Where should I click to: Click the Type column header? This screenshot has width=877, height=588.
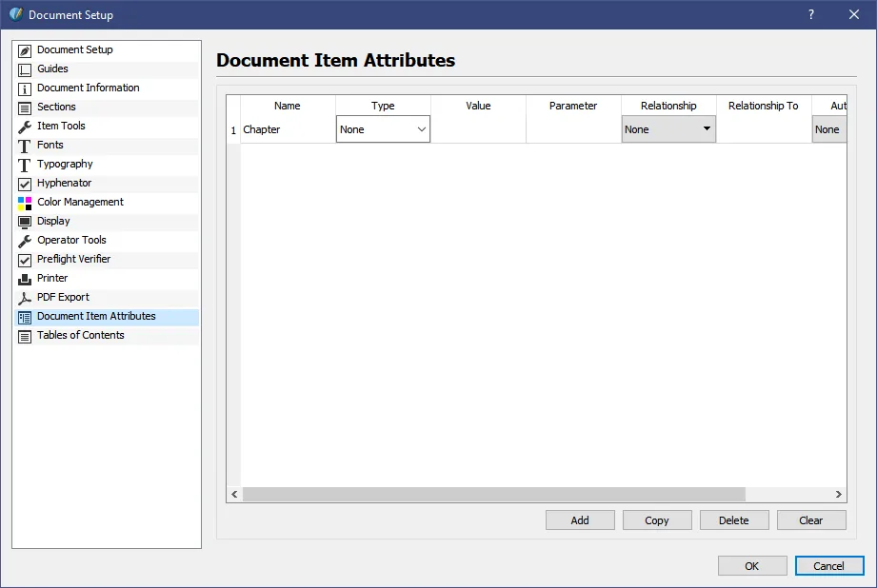pos(383,106)
